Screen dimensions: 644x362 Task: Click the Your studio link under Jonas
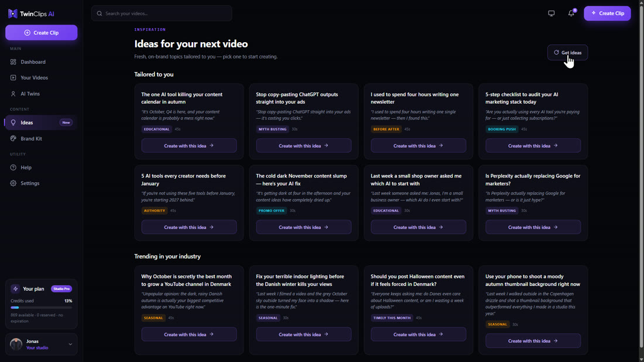[37, 347]
